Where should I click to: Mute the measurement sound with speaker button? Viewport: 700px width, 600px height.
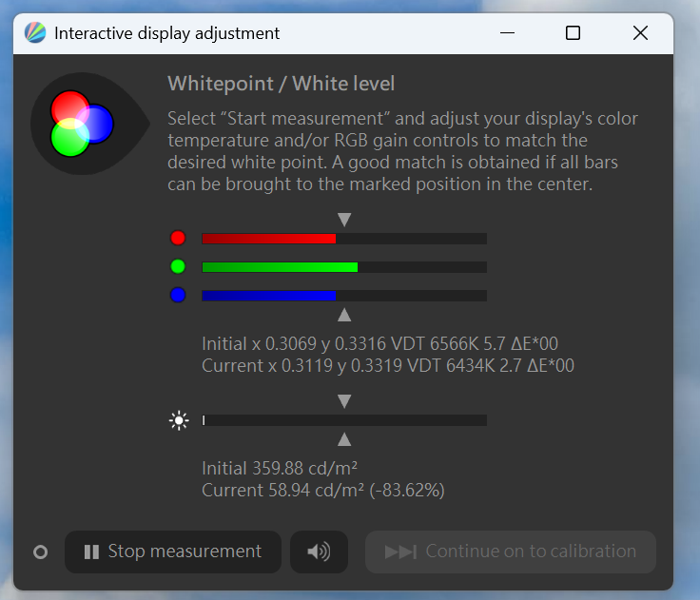tap(319, 552)
